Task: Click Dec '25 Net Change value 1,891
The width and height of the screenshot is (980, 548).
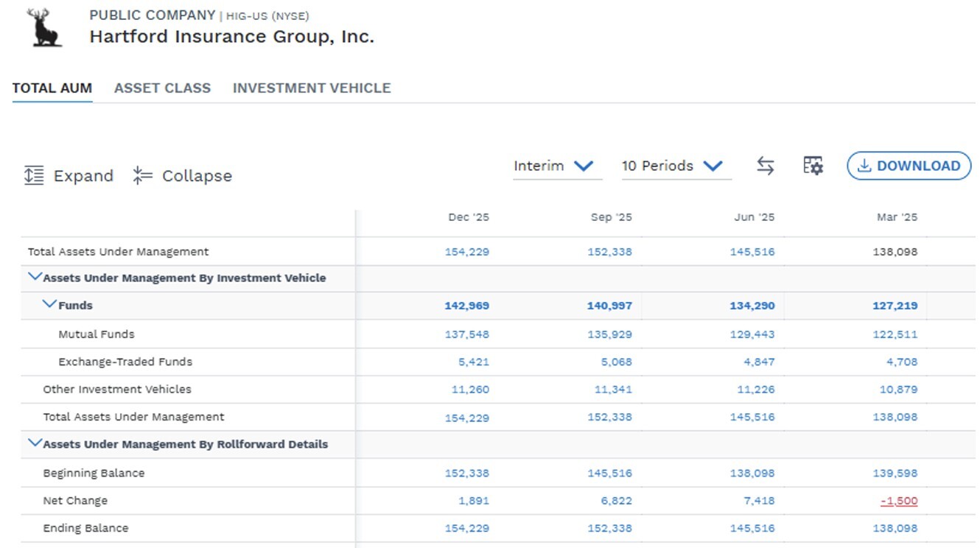Action: point(474,501)
